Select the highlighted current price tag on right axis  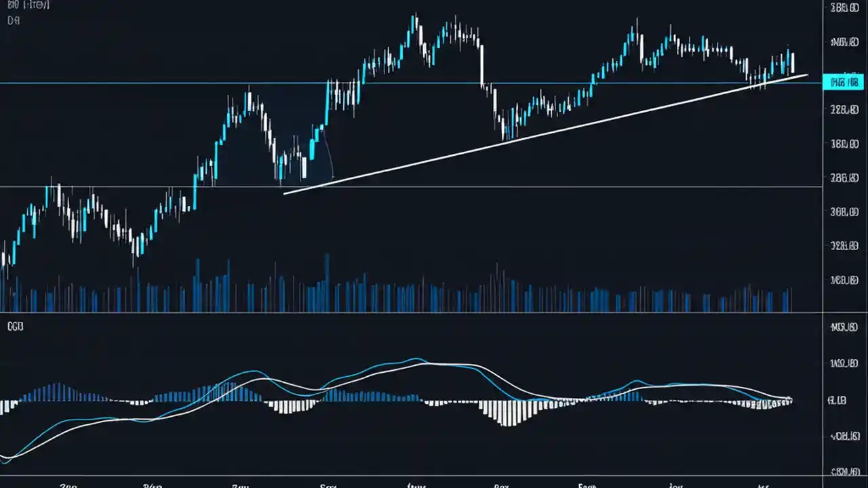(843, 82)
